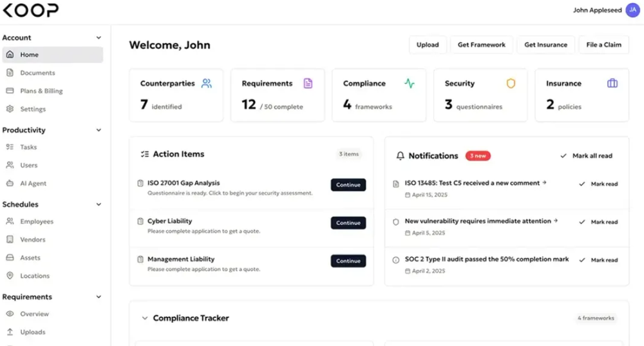Click the Requirements document icon
Image resolution: width=644 pixels, height=346 pixels.
pyautogui.click(x=308, y=83)
